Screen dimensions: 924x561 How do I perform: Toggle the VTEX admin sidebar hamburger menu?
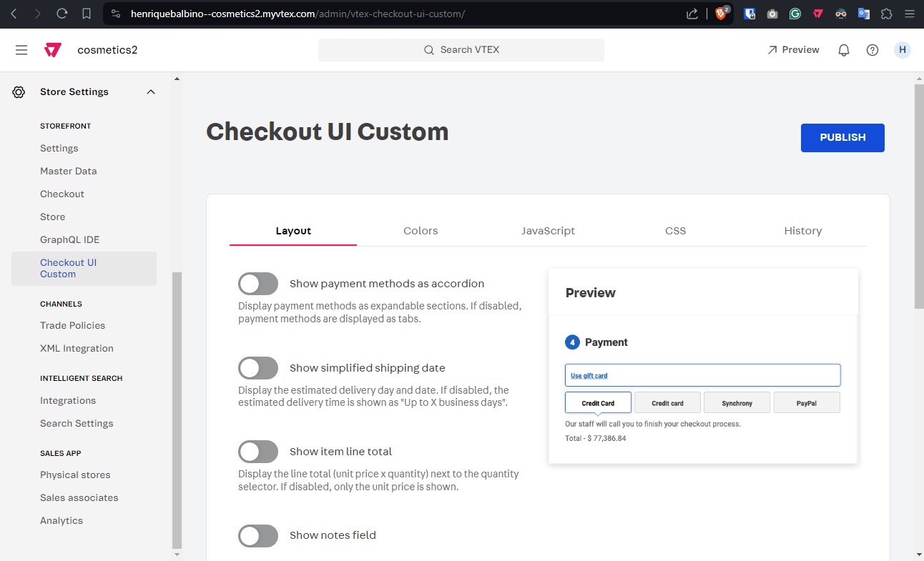21,50
